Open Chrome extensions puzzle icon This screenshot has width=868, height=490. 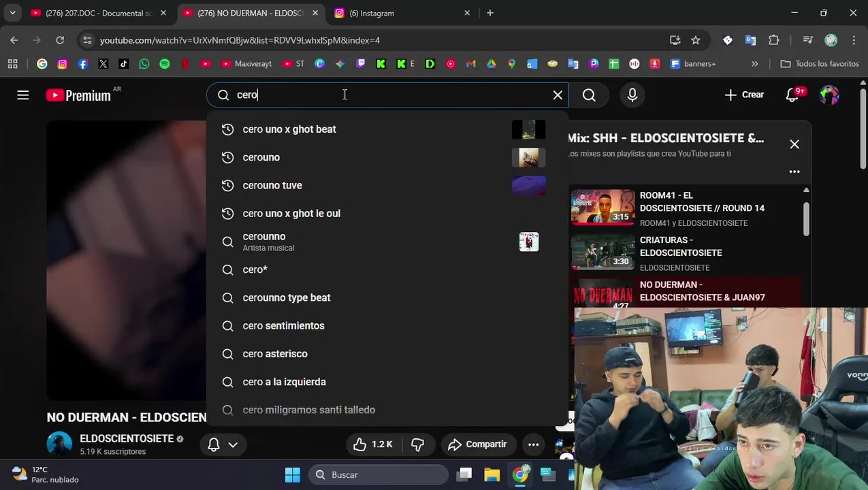(774, 40)
